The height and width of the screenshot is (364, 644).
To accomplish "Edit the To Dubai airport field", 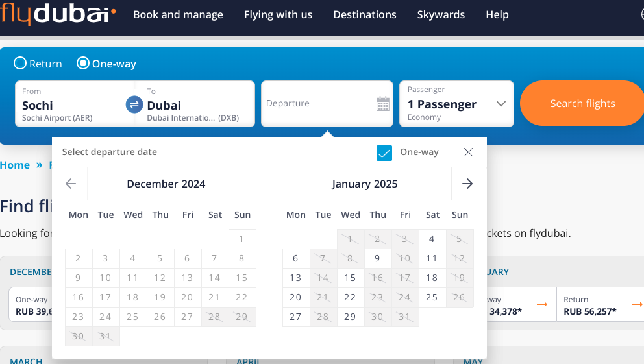I will pos(195,104).
